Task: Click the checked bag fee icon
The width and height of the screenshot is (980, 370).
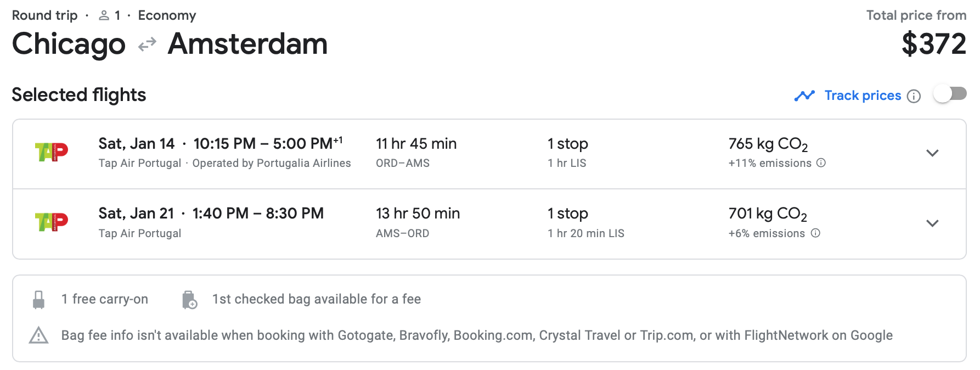Action: click(x=189, y=300)
